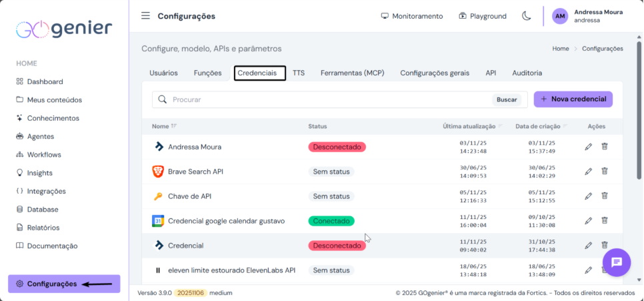Edit the Chave de API credential

589,196
